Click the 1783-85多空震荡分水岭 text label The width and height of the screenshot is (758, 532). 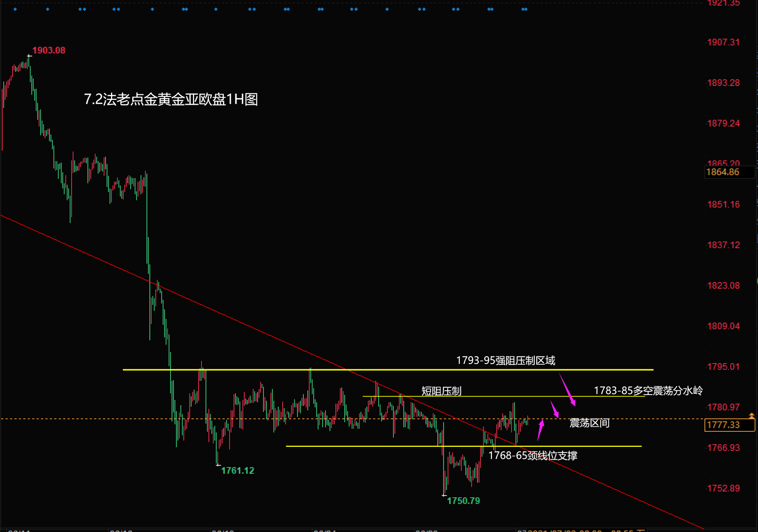648,390
